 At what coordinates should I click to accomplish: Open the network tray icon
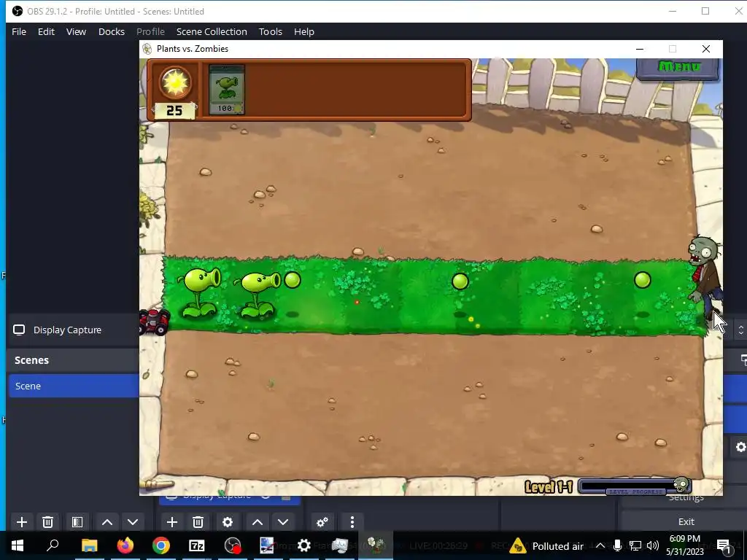pyautogui.click(x=635, y=545)
